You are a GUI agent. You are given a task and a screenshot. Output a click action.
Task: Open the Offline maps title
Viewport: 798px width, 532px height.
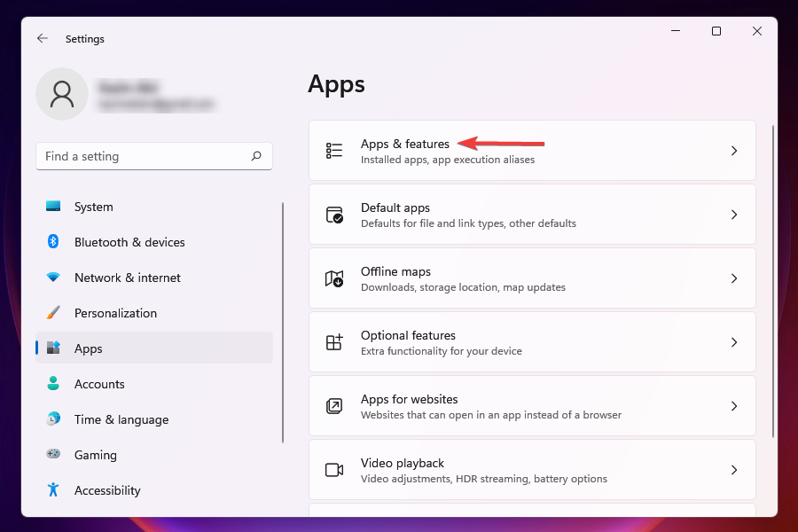[395, 271]
